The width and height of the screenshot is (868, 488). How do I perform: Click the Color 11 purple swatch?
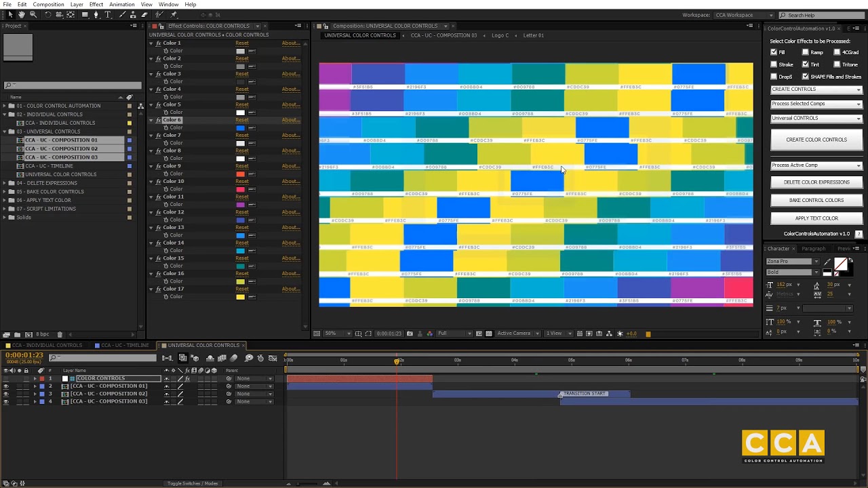[x=240, y=205]
